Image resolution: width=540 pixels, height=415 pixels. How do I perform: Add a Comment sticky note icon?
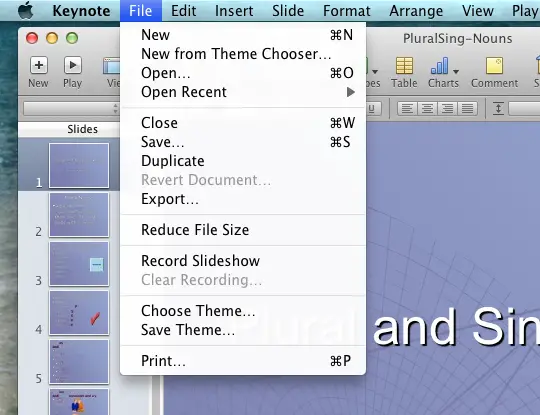495,66
